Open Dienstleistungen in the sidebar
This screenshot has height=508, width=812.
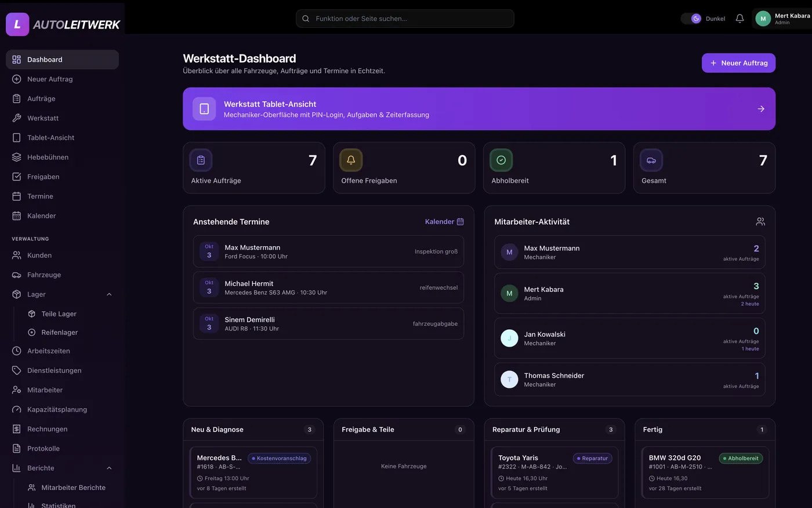tap(62, 370)
